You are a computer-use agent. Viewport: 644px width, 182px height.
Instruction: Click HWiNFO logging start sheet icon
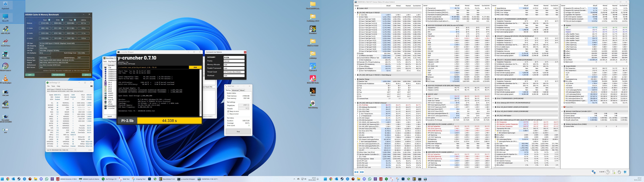[x=613, y=172]
